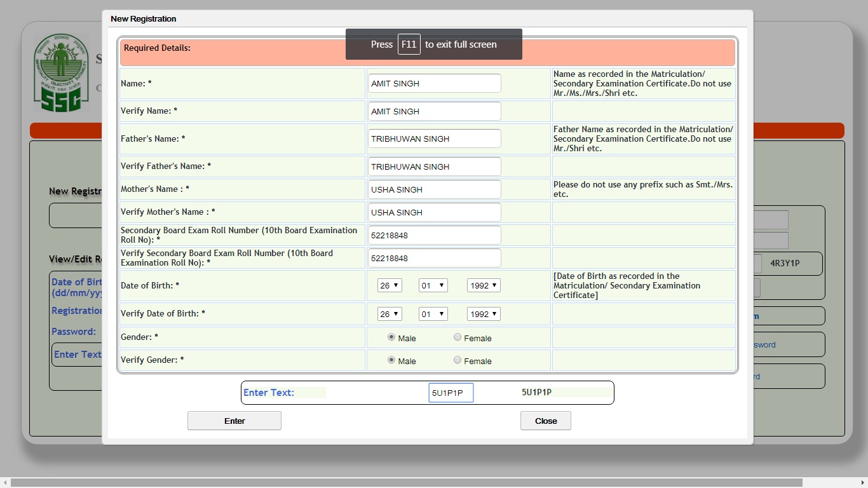Click the hint "Please do not use any prefix such as Smt./Mrs."
The width and height of the screenshot is (868, 488).
pos(643,189)
